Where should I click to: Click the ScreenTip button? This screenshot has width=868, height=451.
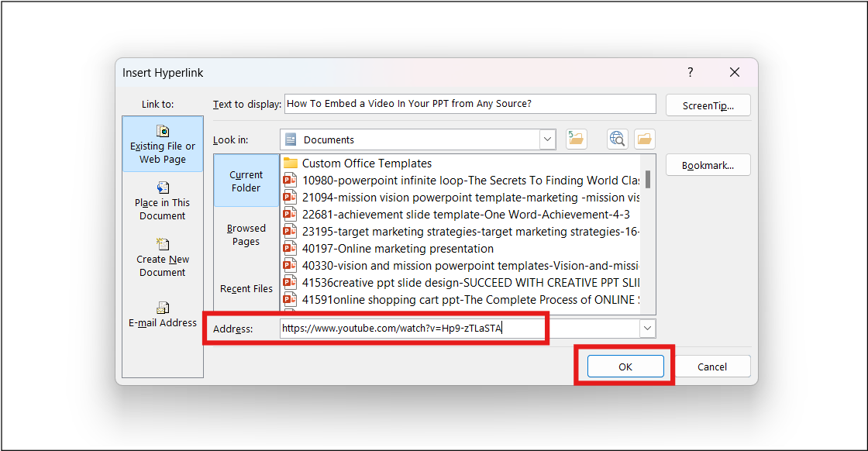tap(708, 104)
